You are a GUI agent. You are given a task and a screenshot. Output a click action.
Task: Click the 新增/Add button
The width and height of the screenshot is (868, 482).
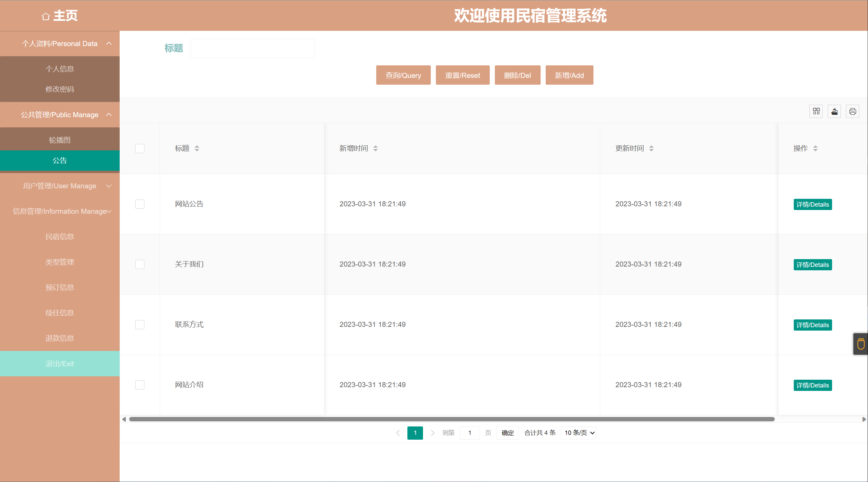[x=569, y=75]
